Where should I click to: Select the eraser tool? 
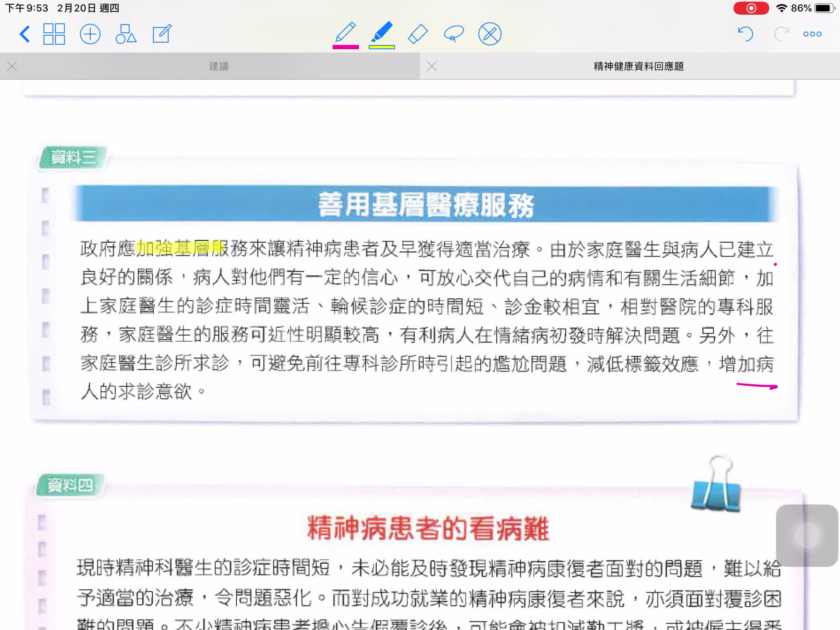coord(417,33)
